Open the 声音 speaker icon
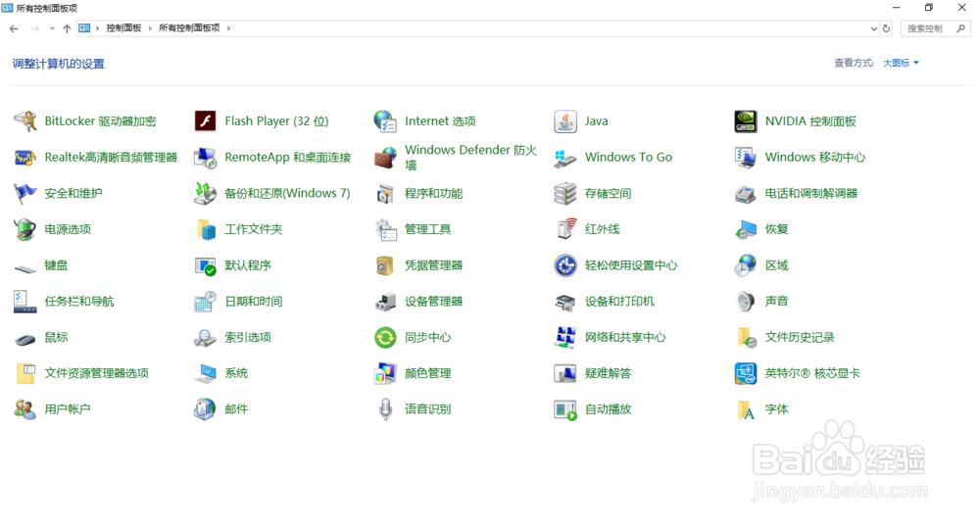Screen dimensions: 980x524 (x=745, y=302)
